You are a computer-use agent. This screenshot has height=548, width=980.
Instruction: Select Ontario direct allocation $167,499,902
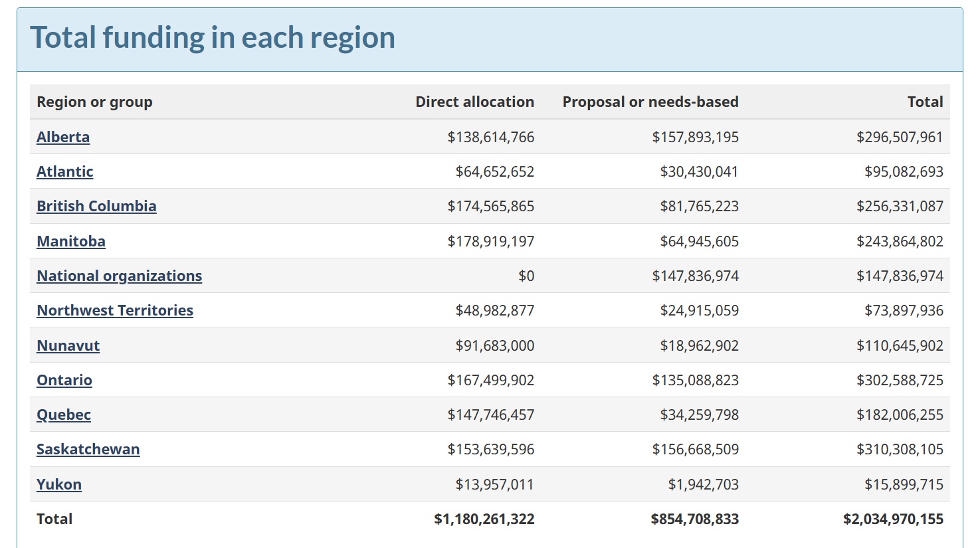490,380
